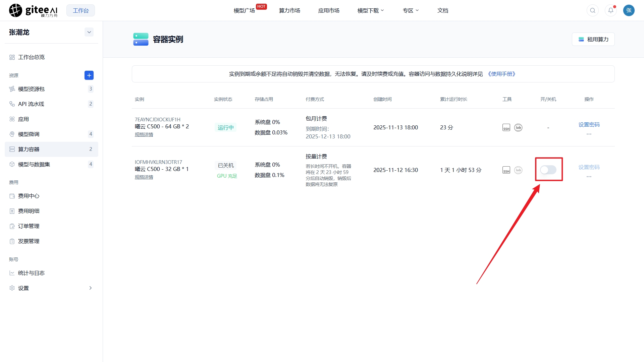This screenshot has height=362, width=644.
Task: Click instance ID 7EAYNCJDIOCKUF1H
Action: [158, 120]
